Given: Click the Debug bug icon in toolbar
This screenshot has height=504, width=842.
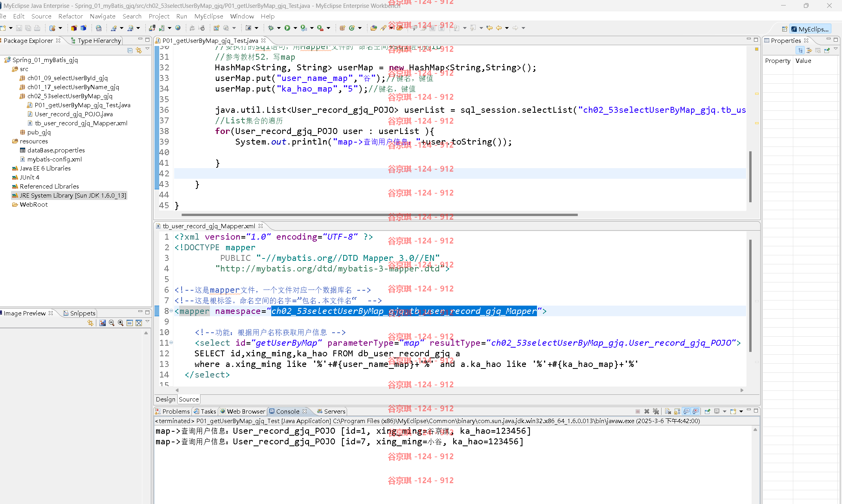Looking at the screenshot, I should coord(271,28).
